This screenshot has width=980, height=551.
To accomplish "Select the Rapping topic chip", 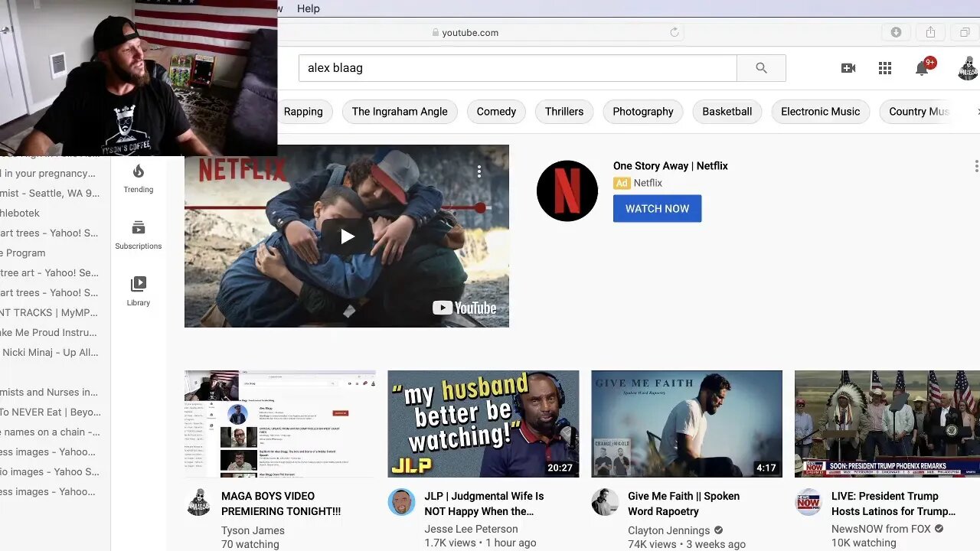I will (303, 112).
